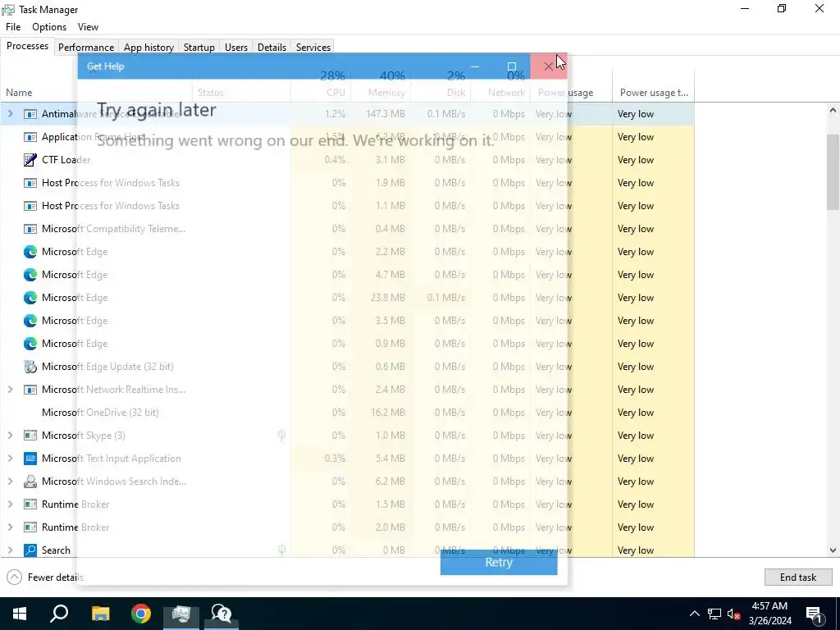Expand the Microsoft Windows Search Indexer row
The width and height of the screenshot is (840, 630).
tap(10, 481)
